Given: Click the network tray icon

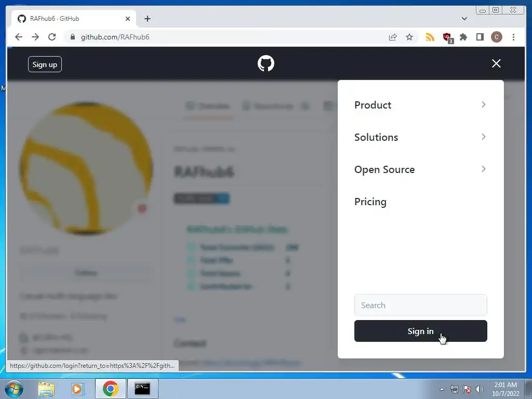Looking at the screenshot, I should tap(454, 389).
